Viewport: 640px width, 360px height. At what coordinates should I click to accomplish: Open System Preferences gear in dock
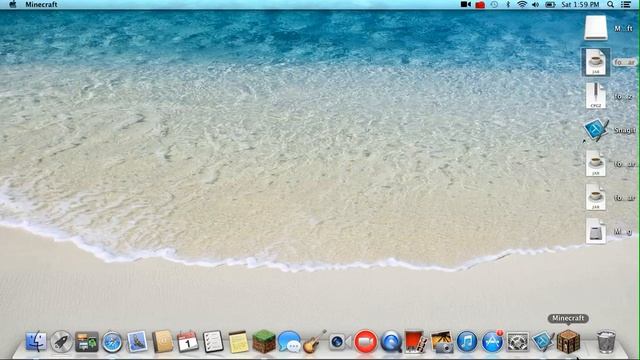point(518,342)
